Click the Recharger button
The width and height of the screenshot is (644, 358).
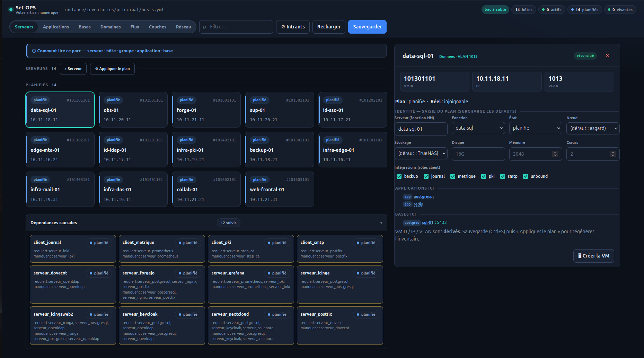pos(329,27)
